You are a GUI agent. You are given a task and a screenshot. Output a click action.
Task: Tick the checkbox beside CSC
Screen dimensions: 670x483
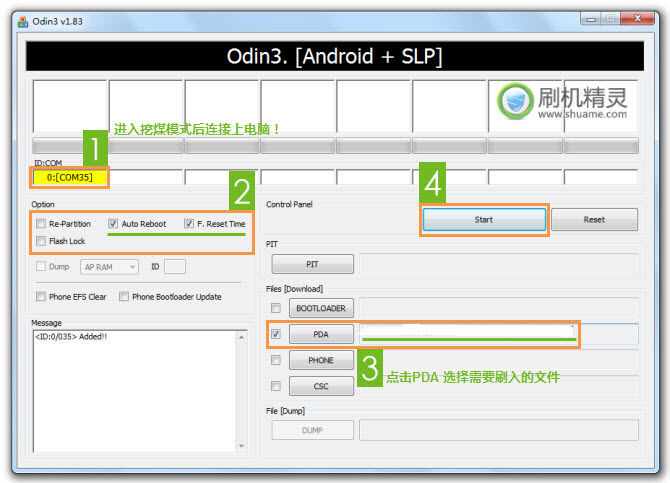276,386
